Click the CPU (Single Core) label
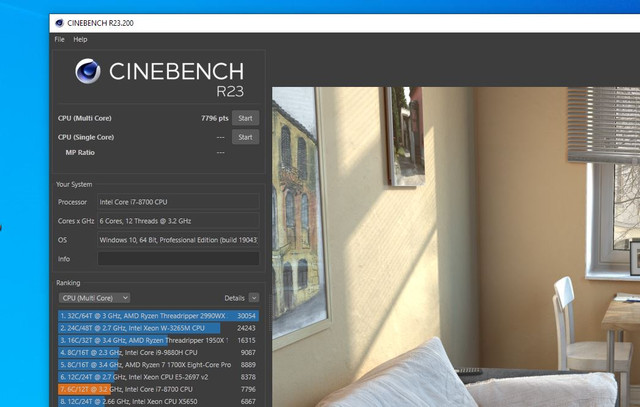Viewport: 640px width, 407px height. (86, 137)
